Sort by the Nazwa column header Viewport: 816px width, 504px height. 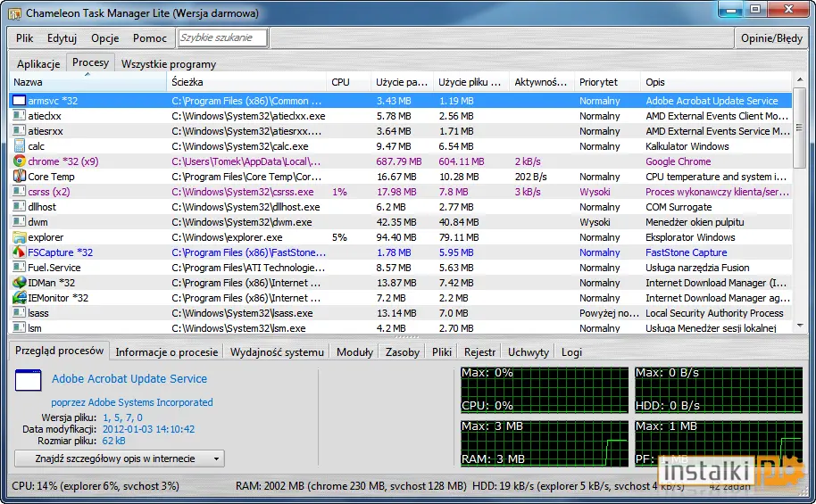(87, 82)
